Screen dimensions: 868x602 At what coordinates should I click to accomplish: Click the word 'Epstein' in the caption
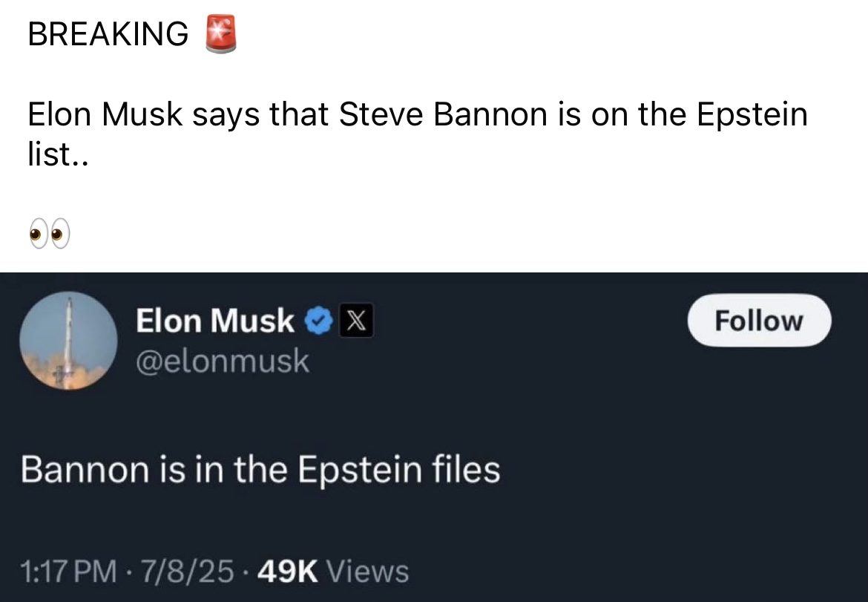tap(752, 116)
